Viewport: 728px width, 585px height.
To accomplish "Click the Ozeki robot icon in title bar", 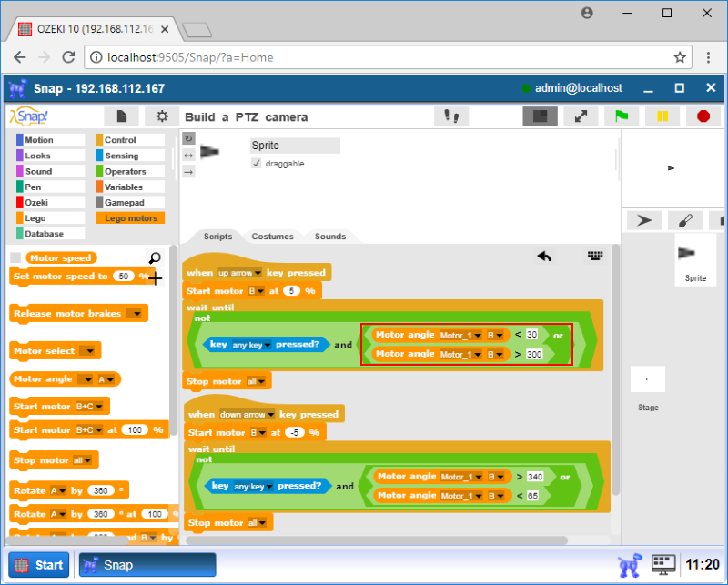I will (x=17, y=88).
